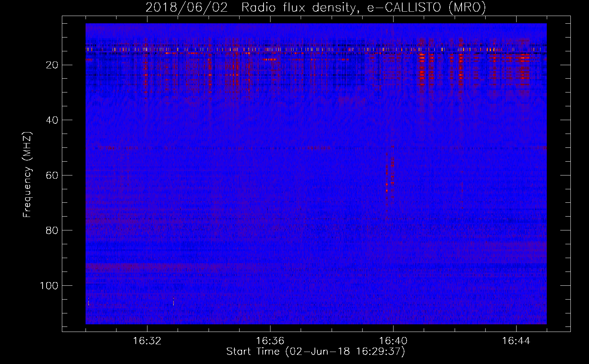Click the 16:32 time tick label

point(147,341)
